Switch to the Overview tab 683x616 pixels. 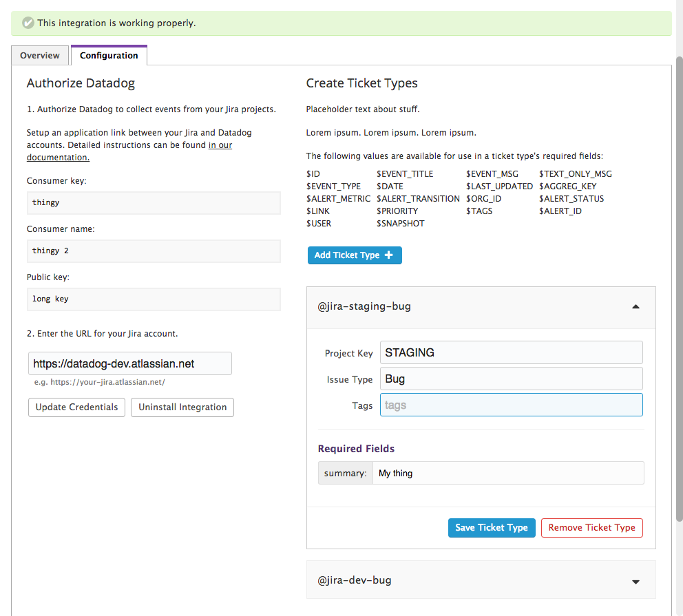[x=39, y=55]
